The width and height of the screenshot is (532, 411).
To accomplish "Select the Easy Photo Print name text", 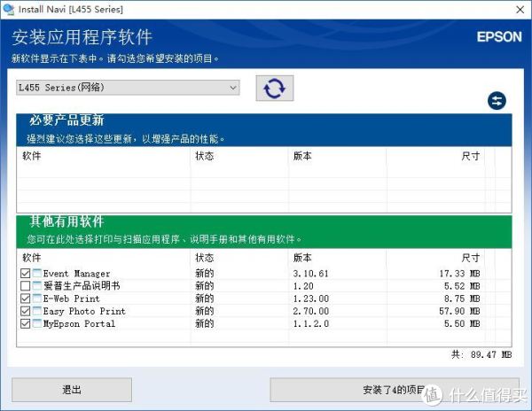I will (x=84, y=311).
